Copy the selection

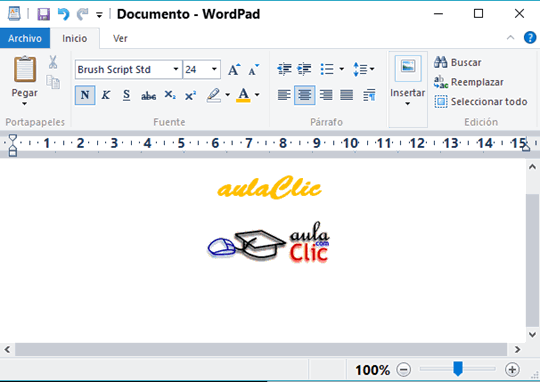point(53,82)
